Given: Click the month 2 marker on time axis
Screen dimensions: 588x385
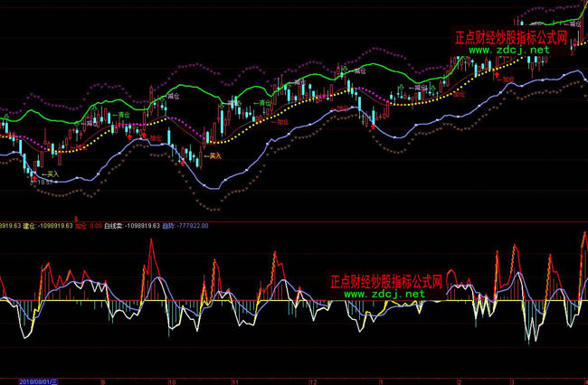Looking at the screenshot, I should tap(459, 380).
